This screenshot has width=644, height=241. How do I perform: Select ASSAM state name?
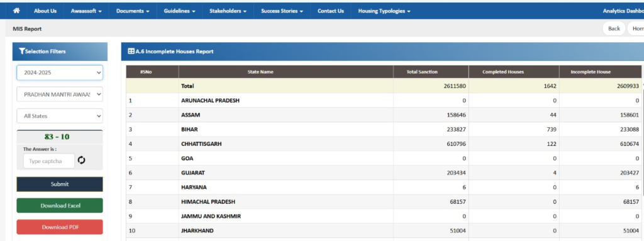coord(191,115)
